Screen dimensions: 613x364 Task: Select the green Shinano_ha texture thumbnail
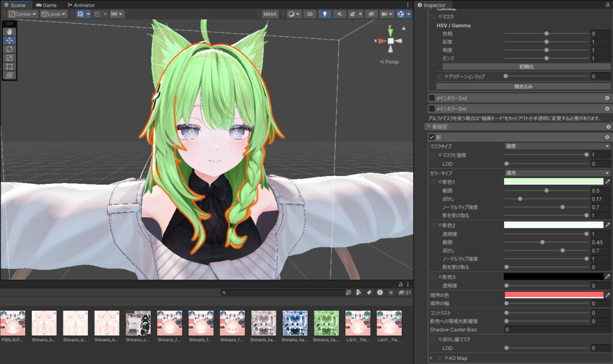[326, 323]
